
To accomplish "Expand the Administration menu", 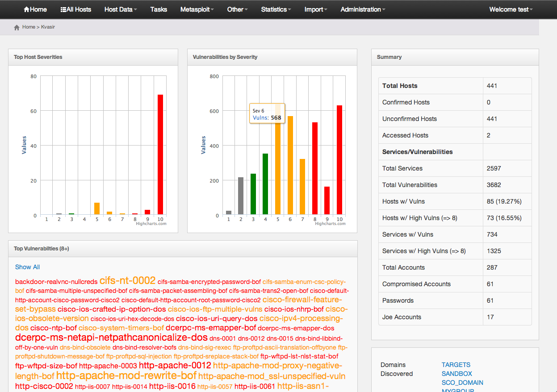I will click(x=363, y=9).
